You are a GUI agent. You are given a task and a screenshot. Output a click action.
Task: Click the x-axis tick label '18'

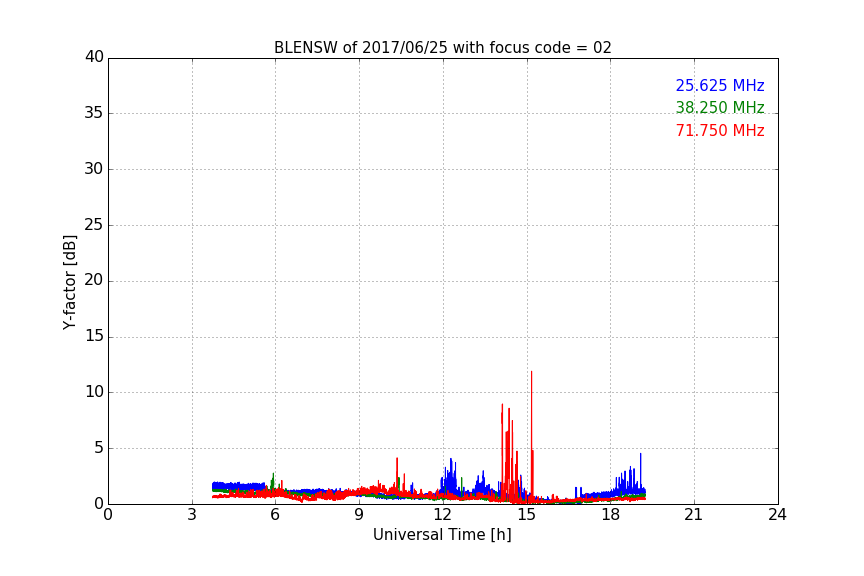point(610,515)
